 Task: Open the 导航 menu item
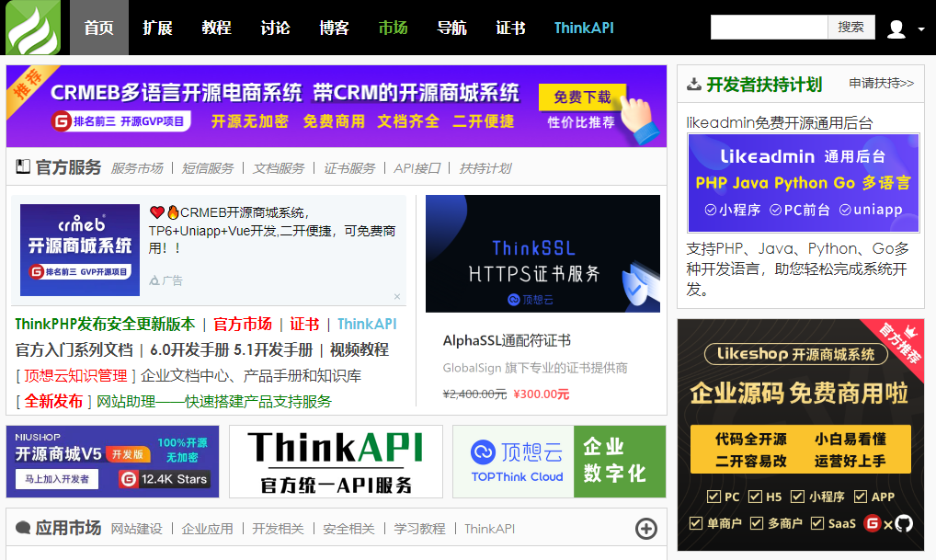tap(451, 28)
